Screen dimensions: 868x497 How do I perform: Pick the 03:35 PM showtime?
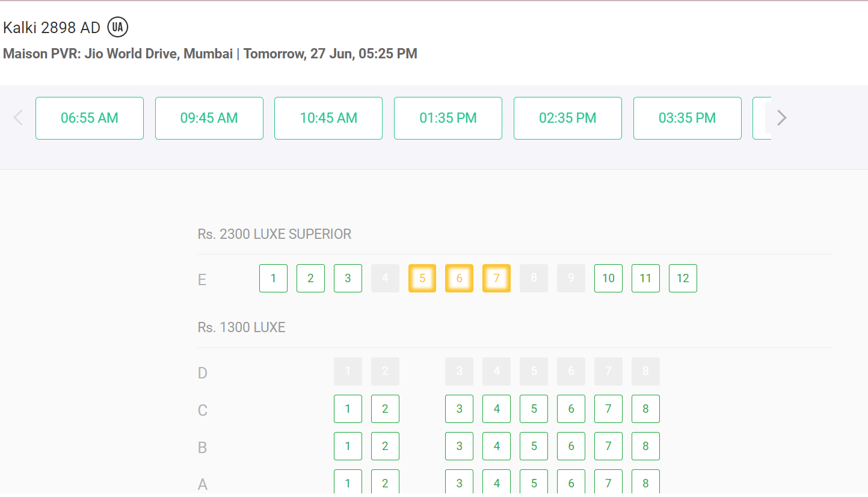[687, 118]
